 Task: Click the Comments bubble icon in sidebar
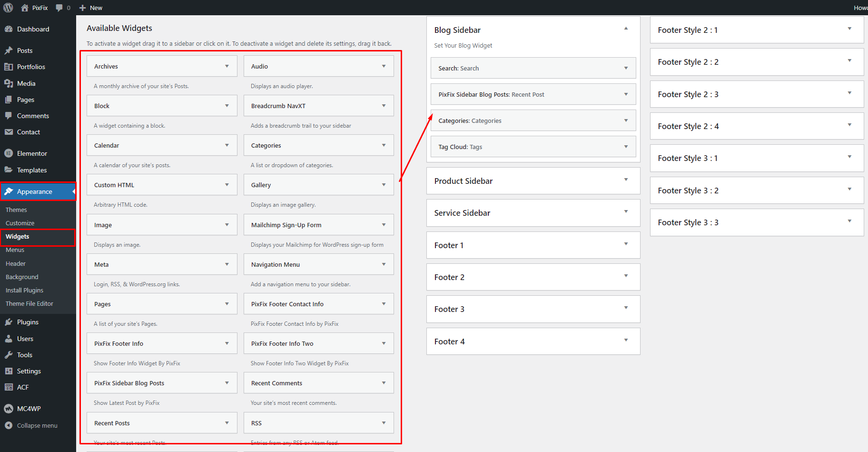pos(9,116)
